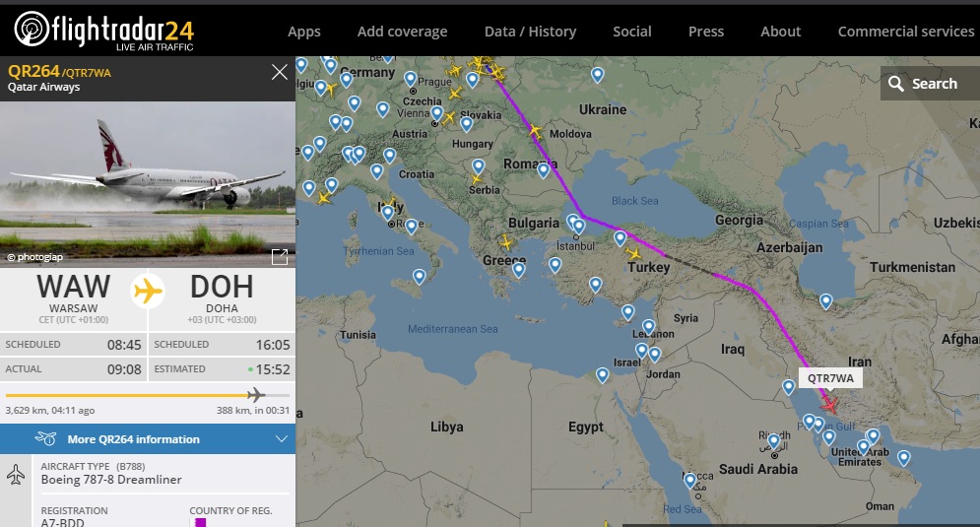
Task: Close the QR264 flight details panel
Action: point(280,73)
